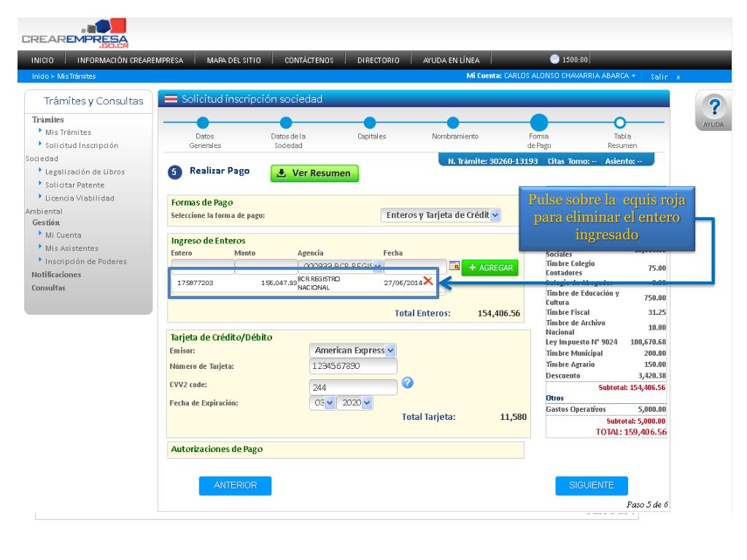Screen dimensions: 747x560
Task: Click the entero number 175877203
Action: coord(196,283)
